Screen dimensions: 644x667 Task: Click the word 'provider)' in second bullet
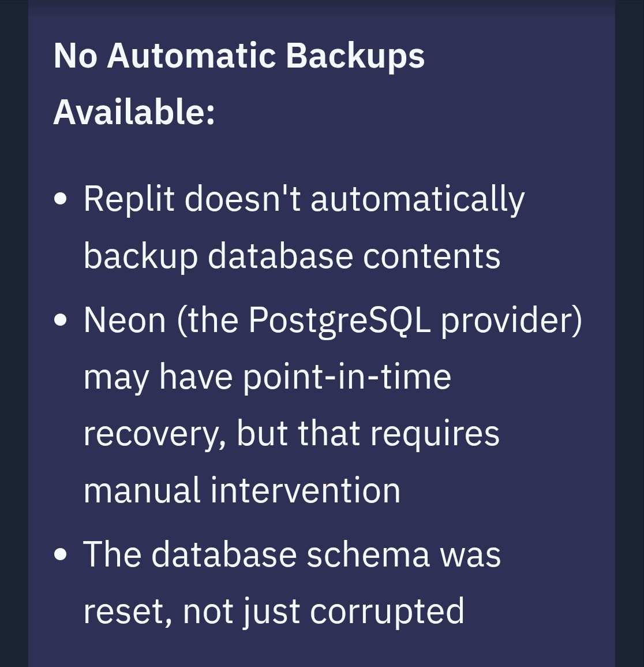511,320
